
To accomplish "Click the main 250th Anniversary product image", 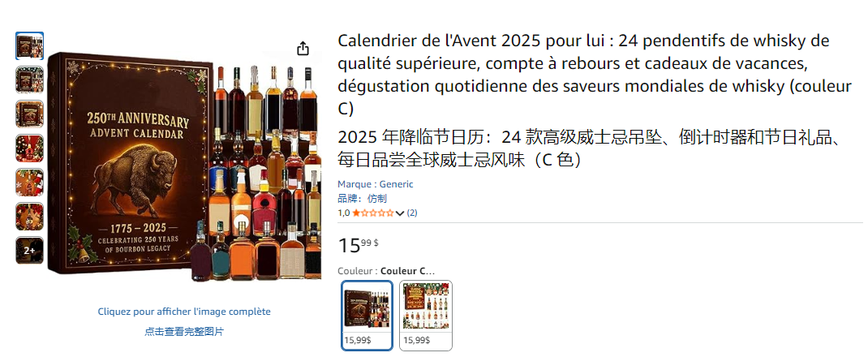I will pyautogui.click(x=184, y=169).
